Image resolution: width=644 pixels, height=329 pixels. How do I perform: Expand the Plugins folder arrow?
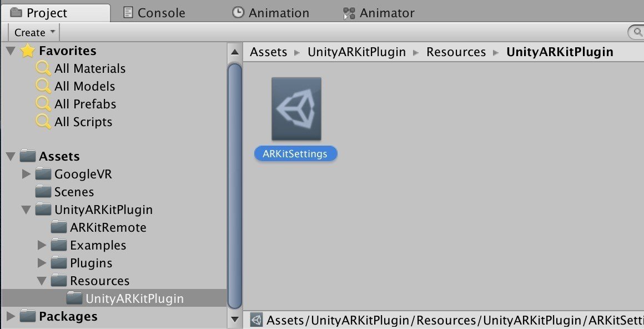pos(42,263)
